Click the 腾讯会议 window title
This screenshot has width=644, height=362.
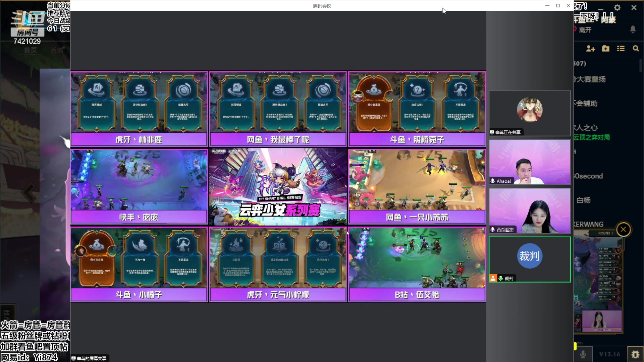[322, 6]
